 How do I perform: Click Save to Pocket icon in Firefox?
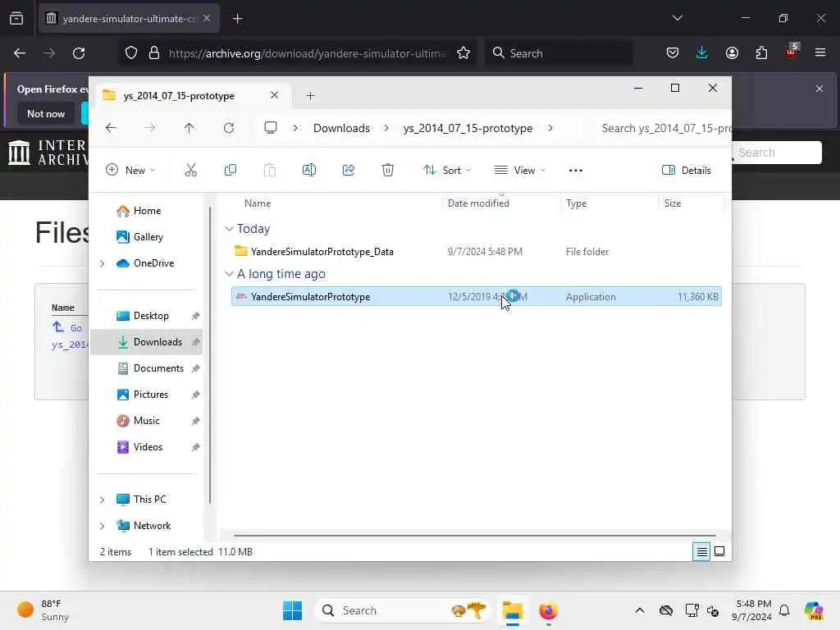click(x=673, y=53)
